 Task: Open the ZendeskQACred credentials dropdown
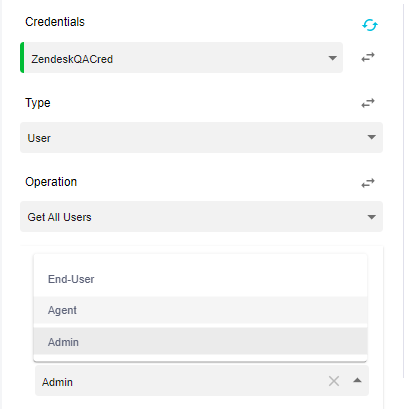tap(182, 57)
